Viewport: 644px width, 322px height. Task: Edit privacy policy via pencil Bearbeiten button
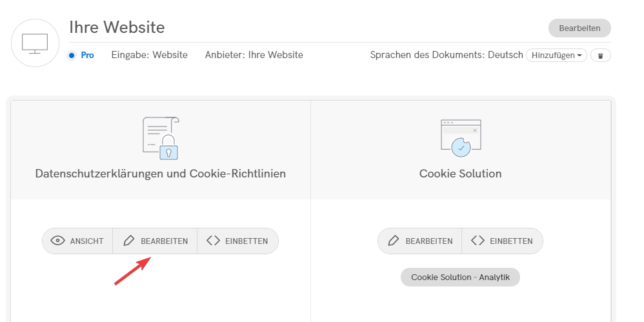(155, 241)
